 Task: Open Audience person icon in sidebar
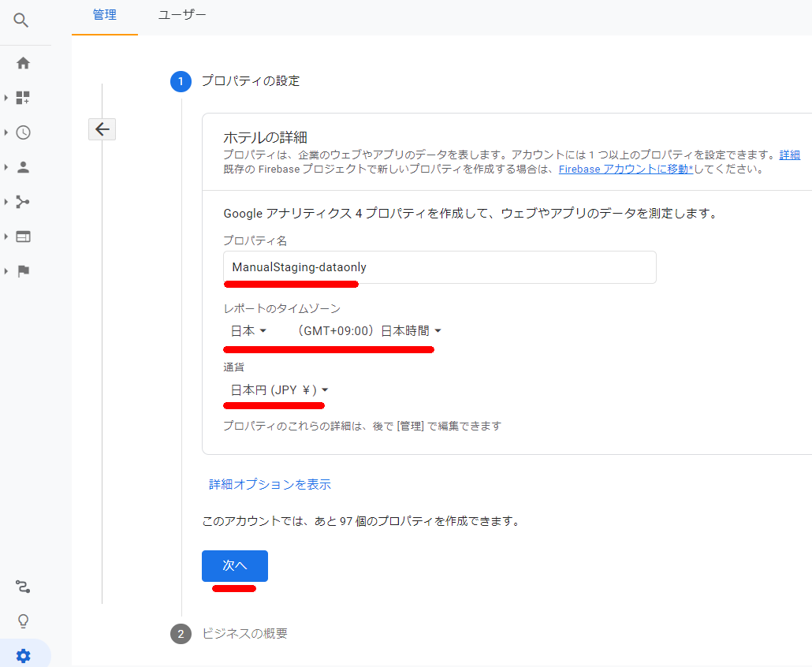point(23,167)
